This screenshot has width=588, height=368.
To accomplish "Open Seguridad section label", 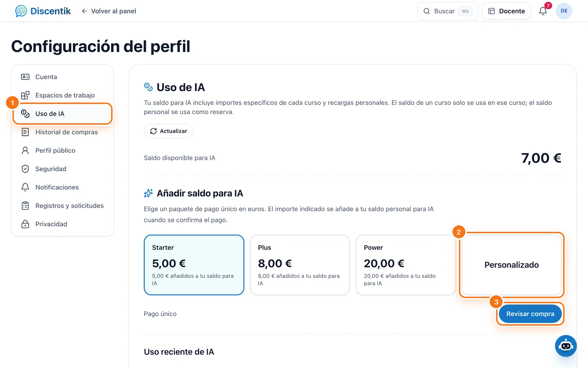I will pos(51,169).
